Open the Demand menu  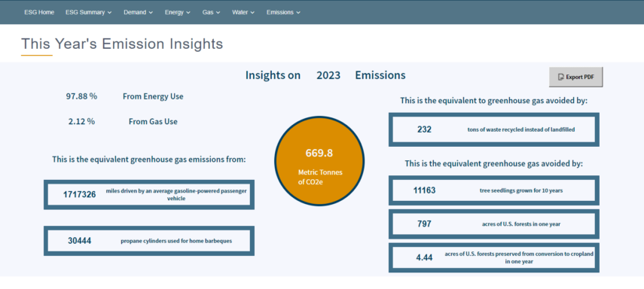pyautogui.click(x=138, y=12)
